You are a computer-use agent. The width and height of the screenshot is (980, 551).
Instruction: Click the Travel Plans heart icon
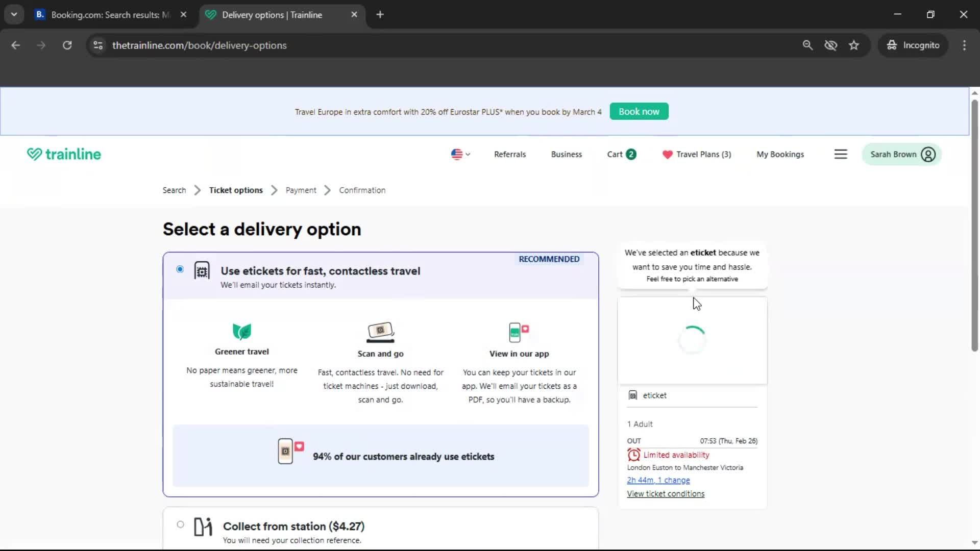coord(668,154)
